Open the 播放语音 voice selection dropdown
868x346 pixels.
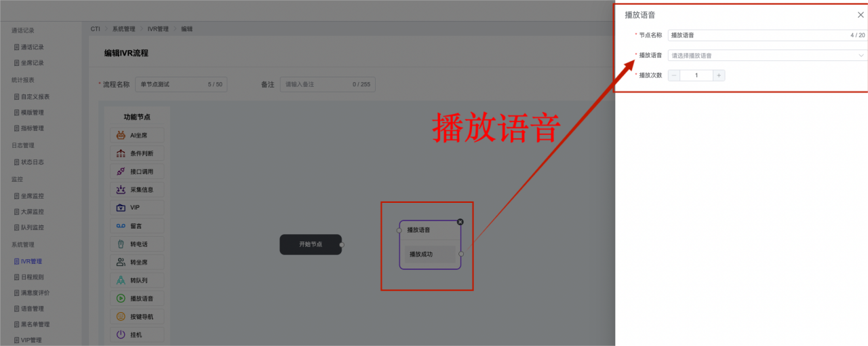pyautogui.click(x=768, y=56)
